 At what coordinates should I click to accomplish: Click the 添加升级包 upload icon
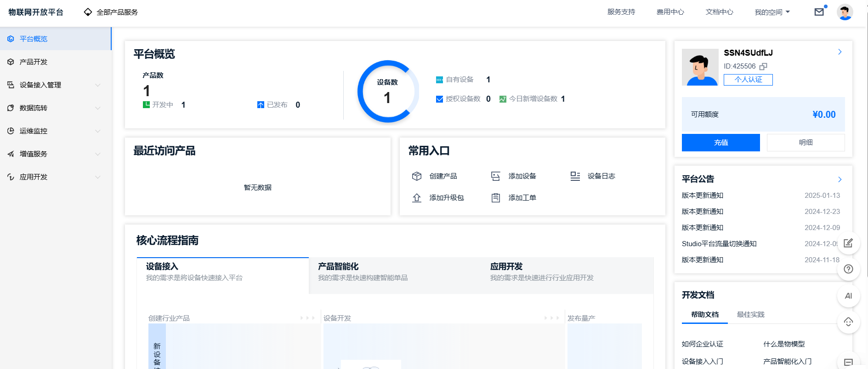417,198
